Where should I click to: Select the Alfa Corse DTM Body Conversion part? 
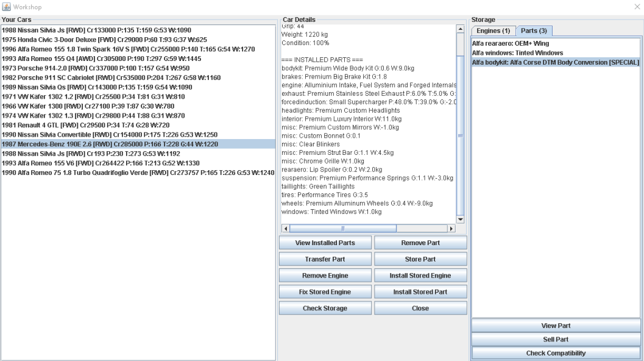pyautogui.click(x=556, y=62)
